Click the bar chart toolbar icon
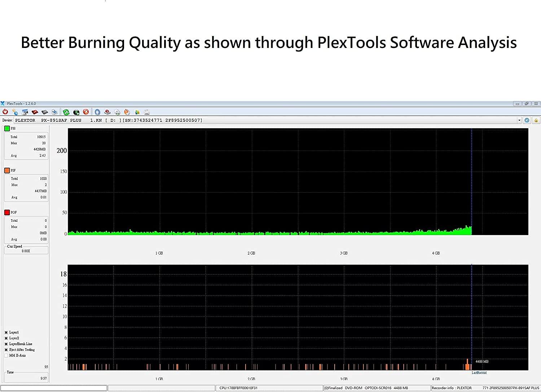Image resolution: width=541 pixels, height=392 pixels. [137, 112]
